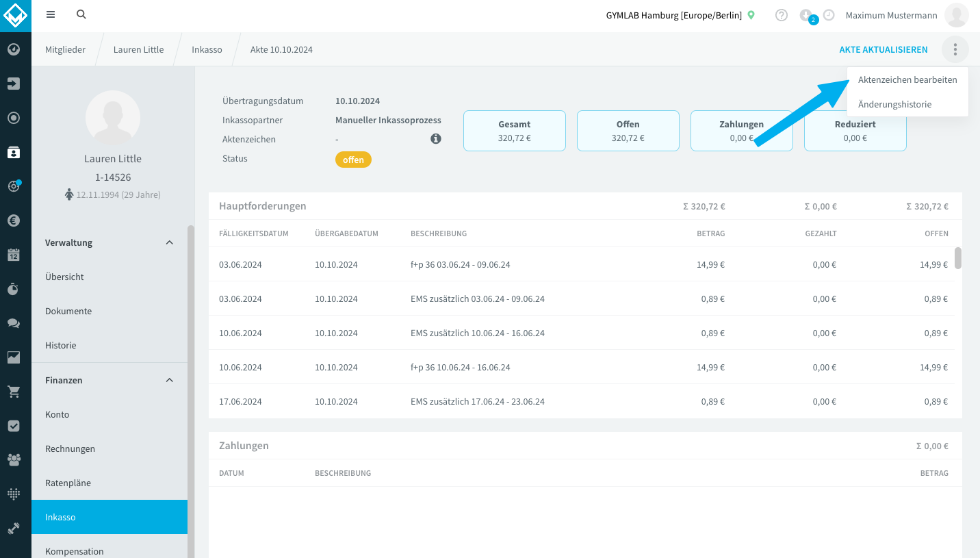Open the members card icon in sidebar
The image size is (980, 558).
(14, 152)
